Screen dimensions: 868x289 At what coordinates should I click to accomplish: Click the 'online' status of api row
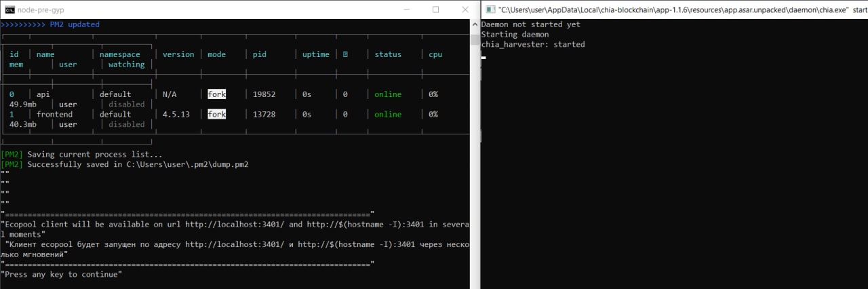[388, 94]
